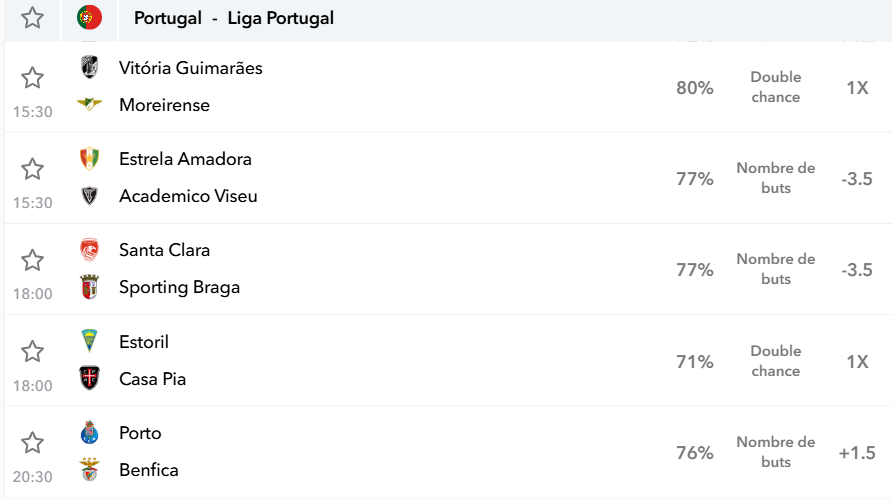892x499 pixels.
Task: Select the 80% Double chance 1X prediction
Action: point(773,88)
